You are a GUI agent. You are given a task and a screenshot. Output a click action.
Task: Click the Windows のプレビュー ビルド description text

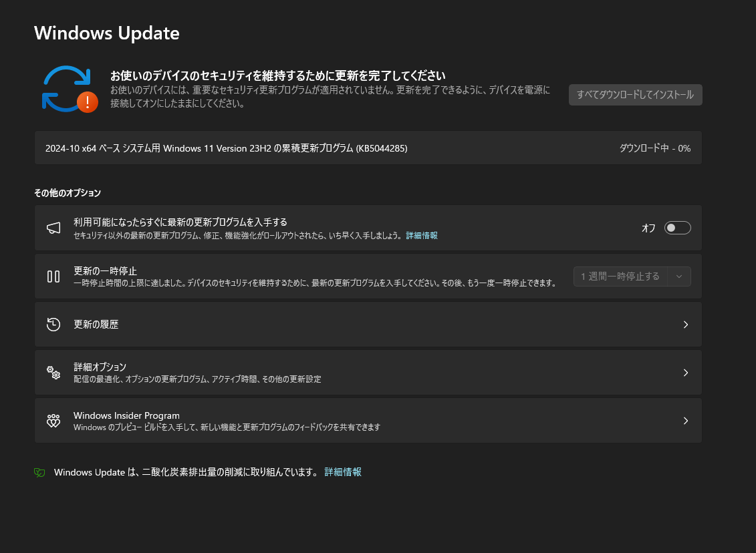point(227,427)
